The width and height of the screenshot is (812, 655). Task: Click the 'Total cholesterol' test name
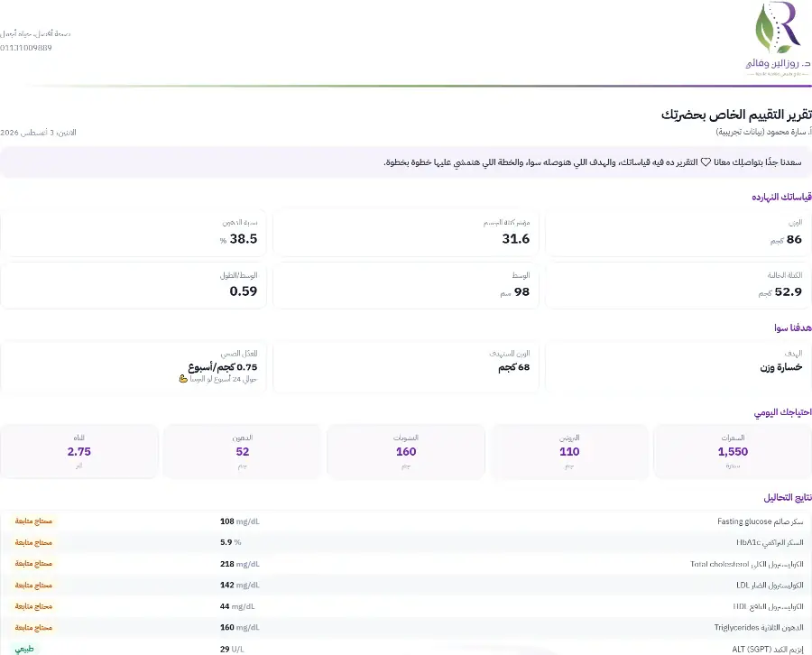tap(747, 564)
